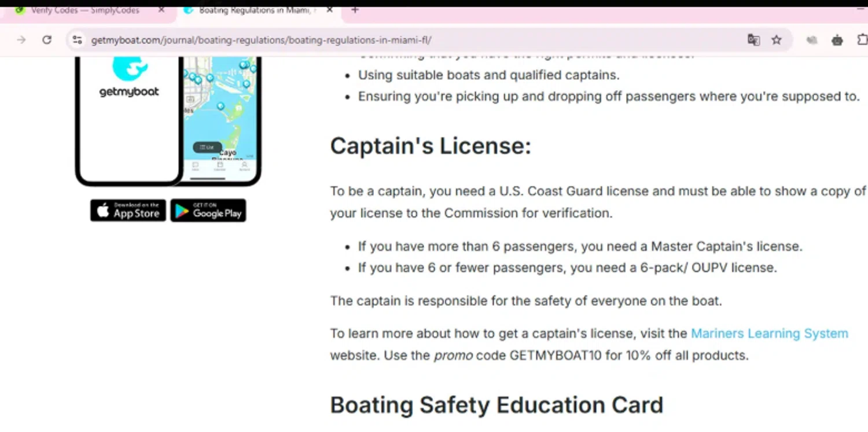The height and width of the screenshot is (432, 868).
Task: Click 'The captain is responsible for the safety' sentence
Action: (x=526, y=301)
